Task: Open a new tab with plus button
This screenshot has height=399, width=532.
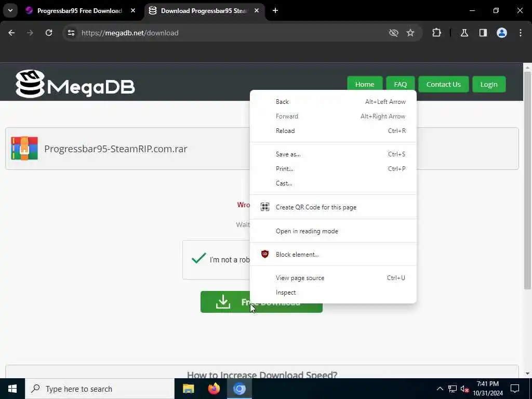Action: (275, 10)
